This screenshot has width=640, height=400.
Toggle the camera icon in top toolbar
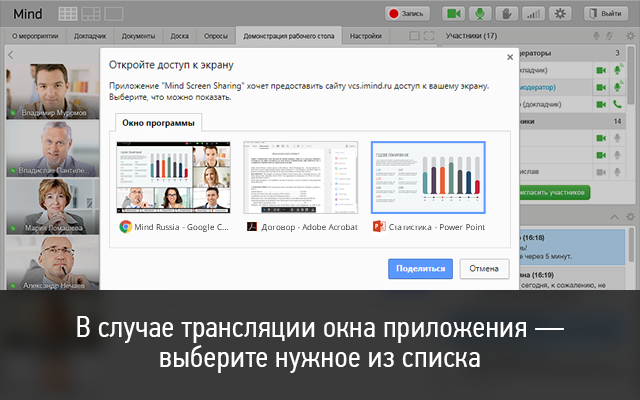[453, 13]
